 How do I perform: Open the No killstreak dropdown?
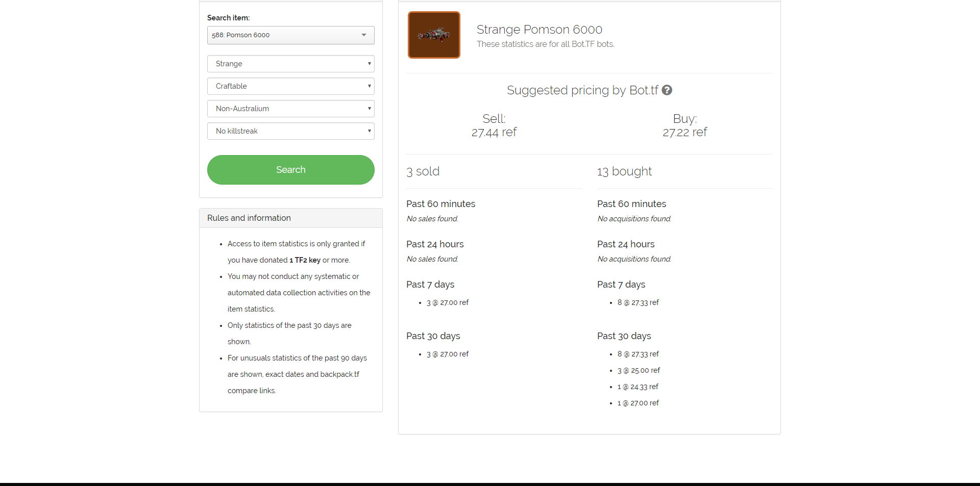point(291,131)
